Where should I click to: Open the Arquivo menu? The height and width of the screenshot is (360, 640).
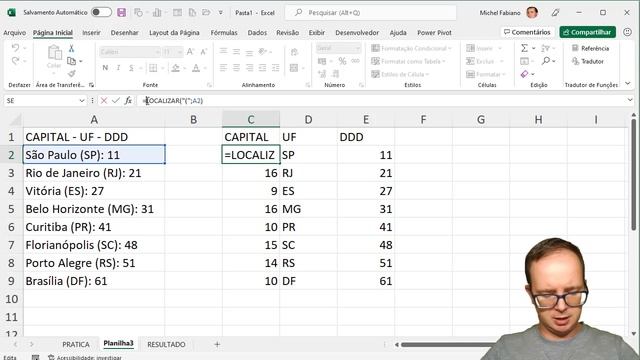point(14,32)
